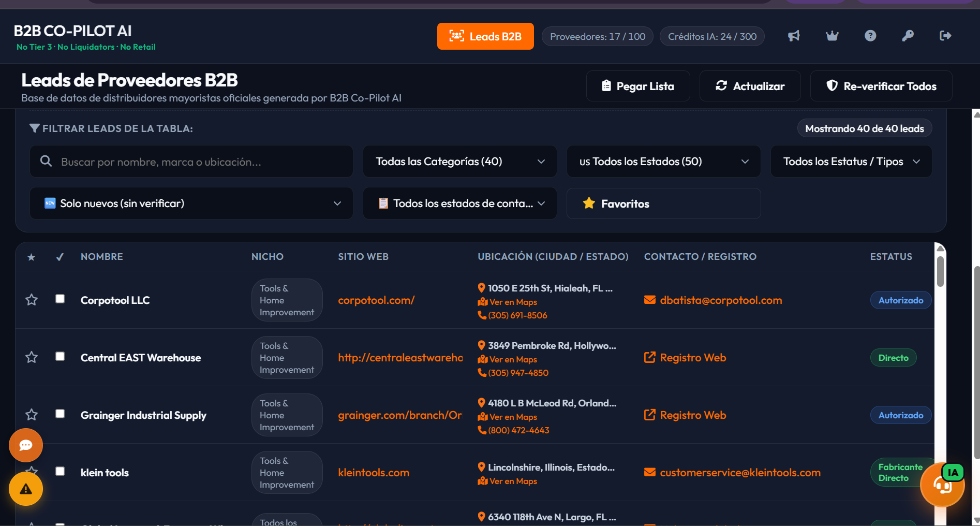The height and width of the screenshot is (526, 980).
Task: Click the Mostrando 40 de 40 leads badge
Action: coord(865,128)
